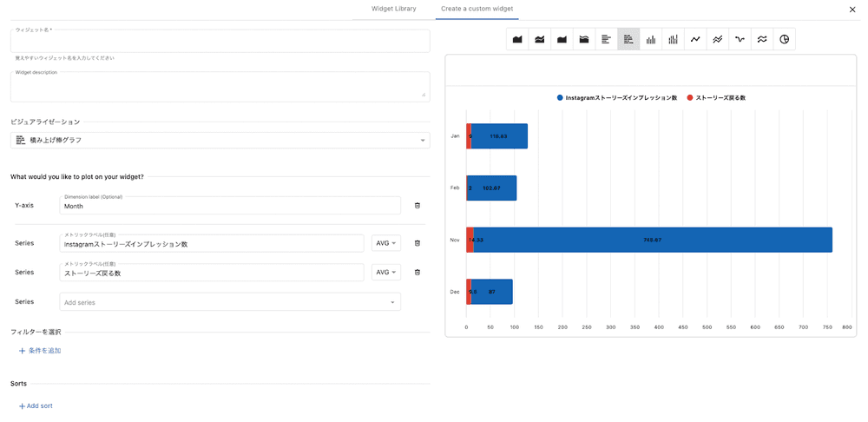The height and width of the screenshot is (422, 868).
Task: Delete the ストーリーズ戻る数 series using trash icon
Action: (x=418, y=273)
